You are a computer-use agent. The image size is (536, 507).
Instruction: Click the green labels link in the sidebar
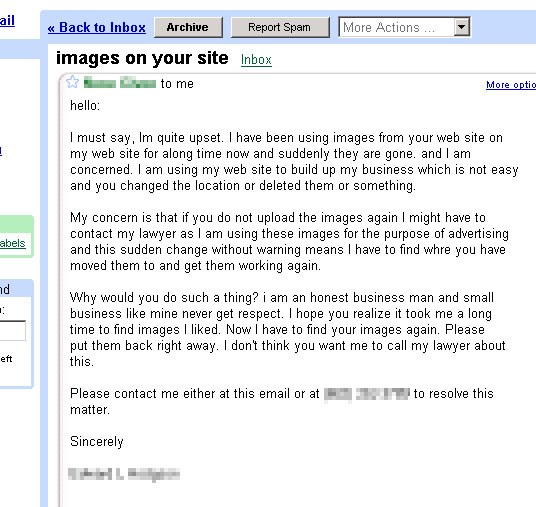(x=13, y=243)
